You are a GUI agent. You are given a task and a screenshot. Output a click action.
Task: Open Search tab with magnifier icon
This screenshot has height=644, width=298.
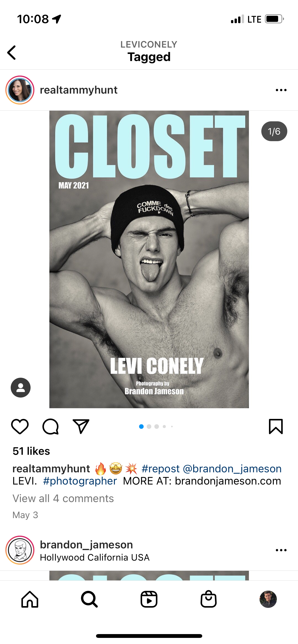tap(89, 599)
